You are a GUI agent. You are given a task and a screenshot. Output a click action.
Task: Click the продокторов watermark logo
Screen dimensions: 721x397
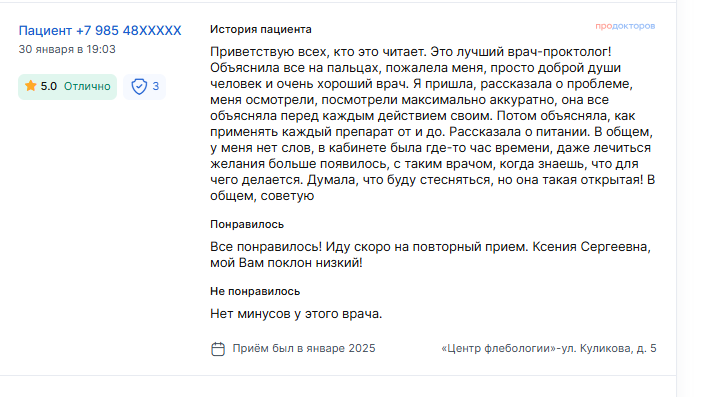625,26
